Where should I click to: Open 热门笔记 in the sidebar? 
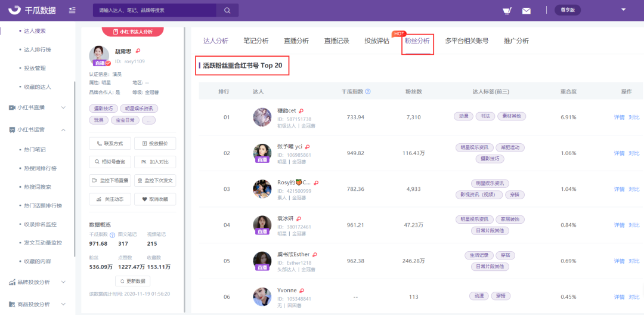click(35, 150)
